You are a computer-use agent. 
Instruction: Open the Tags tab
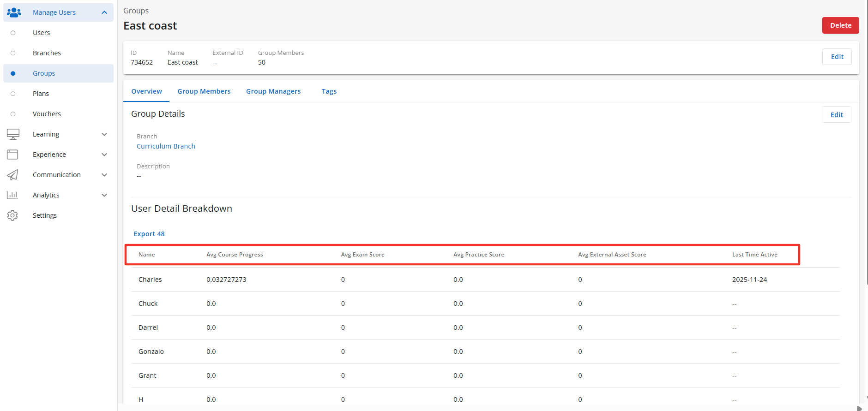(x=329, y=91)
